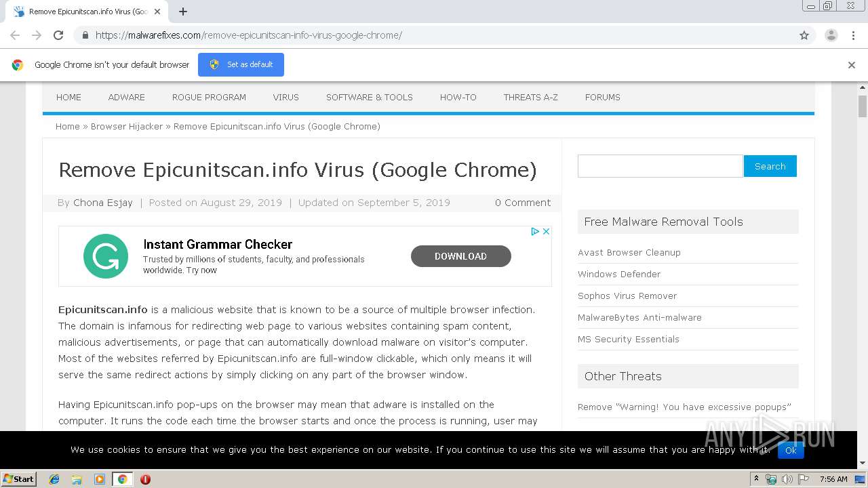Click the address bar URL
This screenshot has height=488, width=868.
click(248, 35)
